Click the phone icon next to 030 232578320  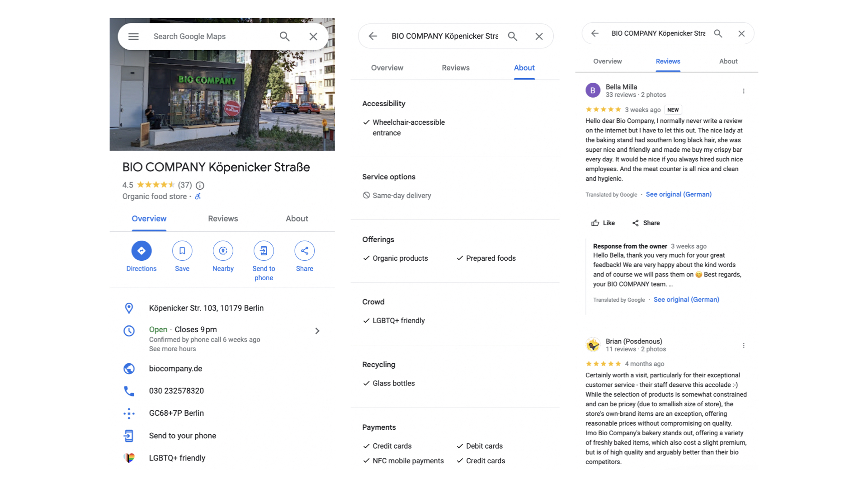click(x=129, y=391)
